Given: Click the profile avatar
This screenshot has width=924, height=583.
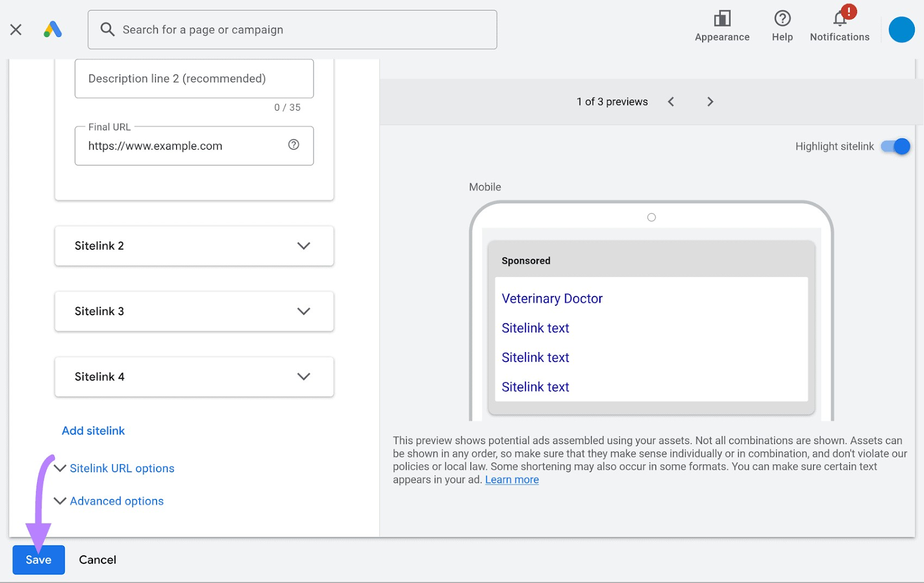Looking at the screenshot, I should pyautogui.click(x=901, y=29).
